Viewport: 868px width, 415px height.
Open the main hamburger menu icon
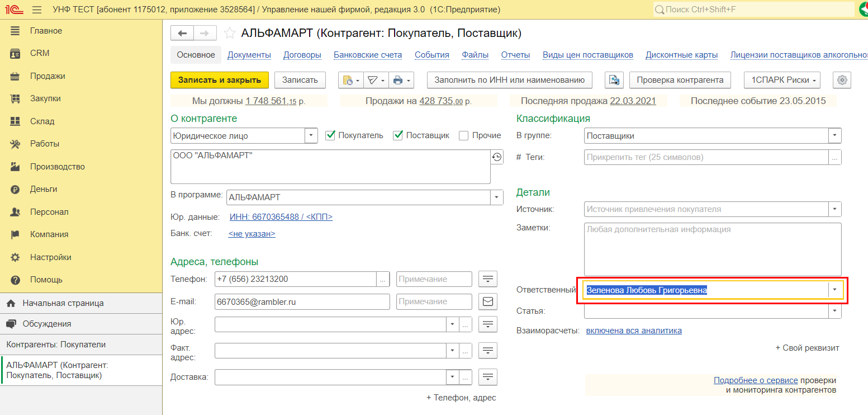click(x=37, y=10)
